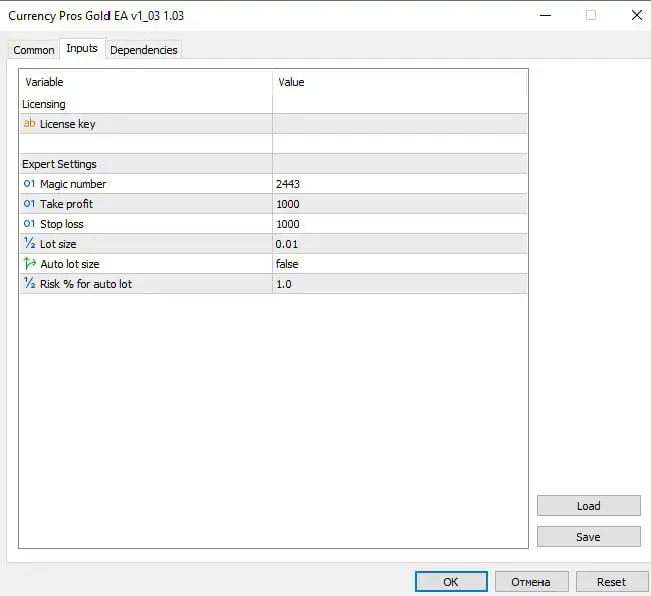Click the integer icon next to Take profit

(x=29, y=204)
